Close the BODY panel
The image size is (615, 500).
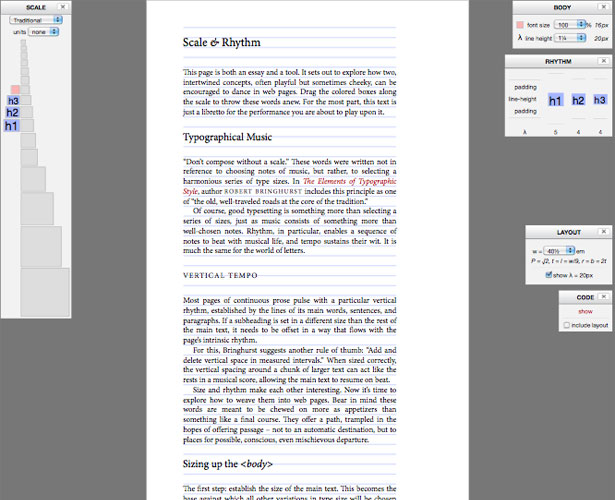coord(604,7)
